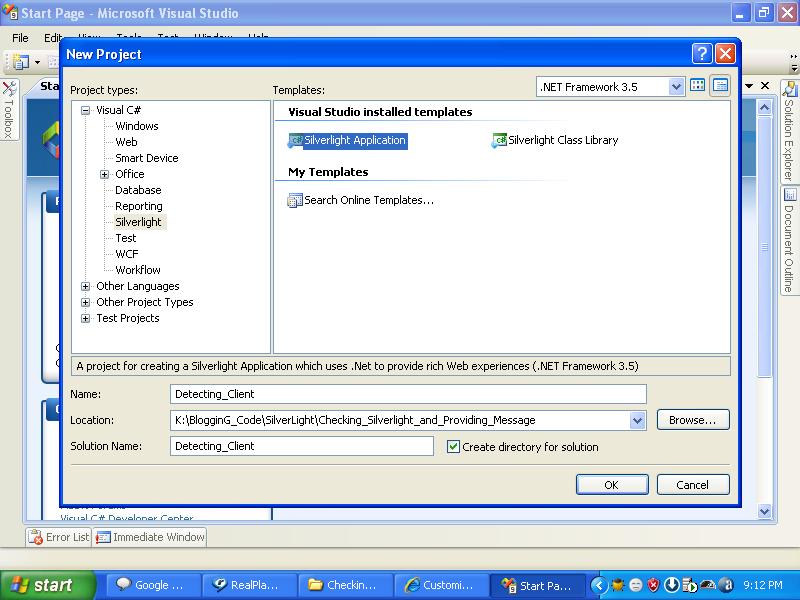Image resolution: width=800 pixels, height=600 pixels.
Task: Expand the Other Languages node
Action: (86, 286)
